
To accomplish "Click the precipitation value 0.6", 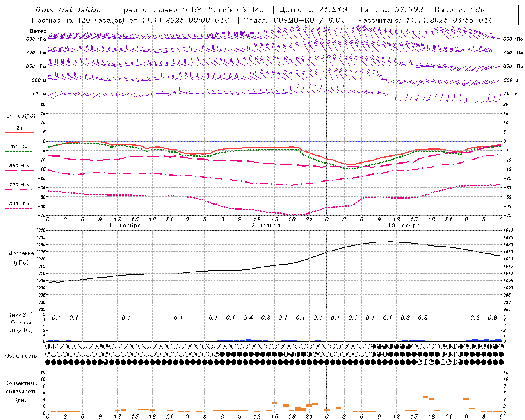I will coord(475,318).
